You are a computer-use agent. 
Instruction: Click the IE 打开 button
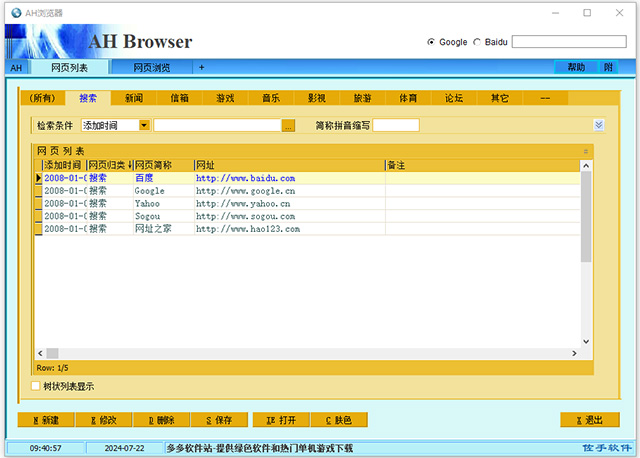(281, 420)
